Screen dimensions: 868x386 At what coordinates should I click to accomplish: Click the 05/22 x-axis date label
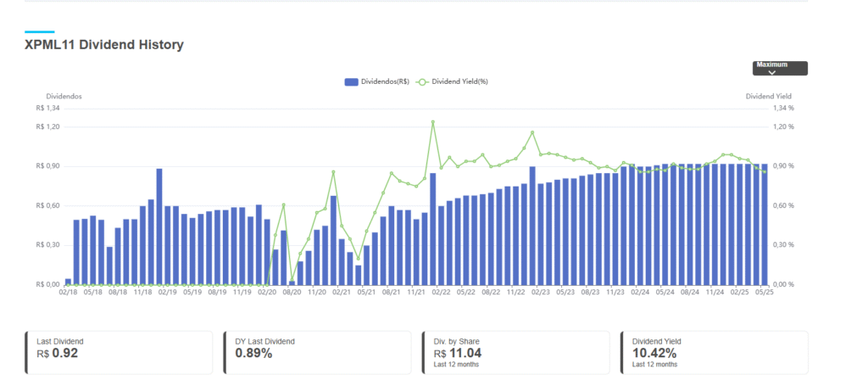465,293
